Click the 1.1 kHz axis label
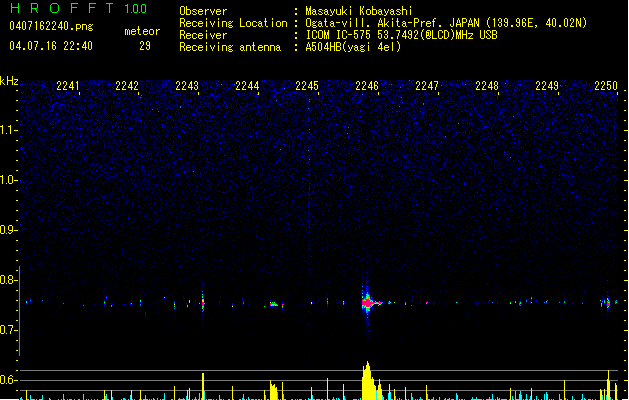 tap(8, 130)
